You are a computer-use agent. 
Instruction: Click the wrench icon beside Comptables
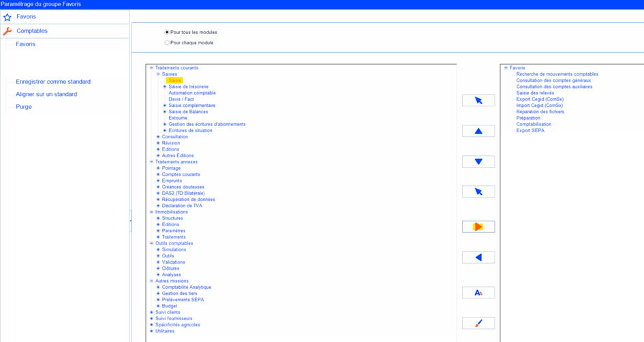7,31
